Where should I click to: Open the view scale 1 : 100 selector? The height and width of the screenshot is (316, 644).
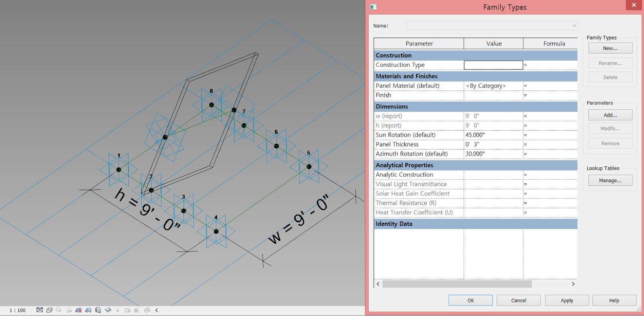coord(17,310)
